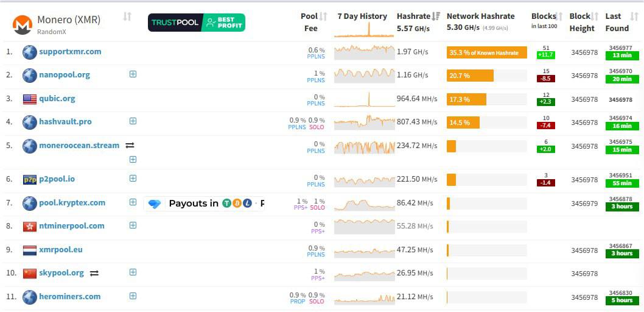Sort the table by Pool Fee
This screenshot has height=312, width=644.
(323, 16)
